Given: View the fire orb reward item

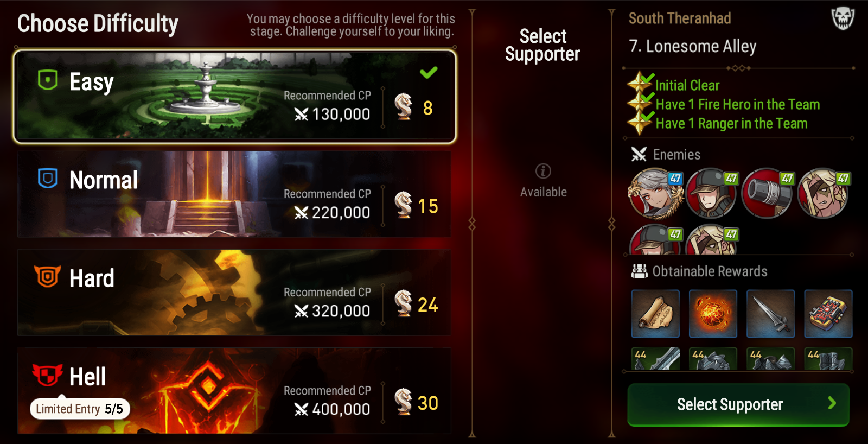Looking at the screenshot, I should [x=713, y=314].
